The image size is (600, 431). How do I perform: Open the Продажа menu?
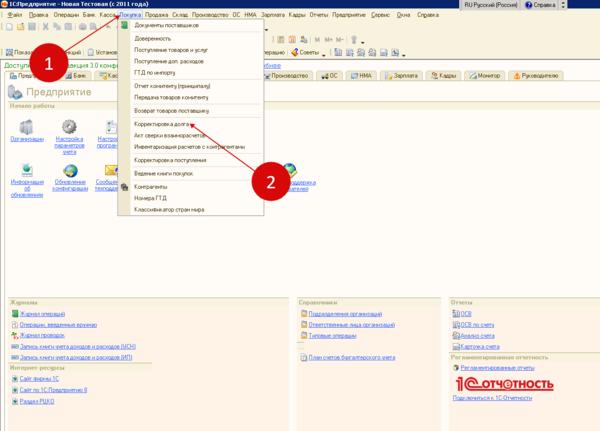[157, 15]
